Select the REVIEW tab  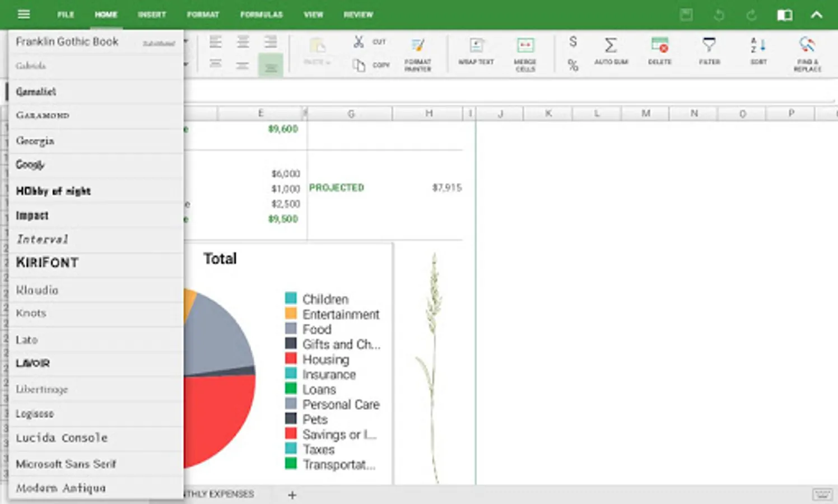359,15
